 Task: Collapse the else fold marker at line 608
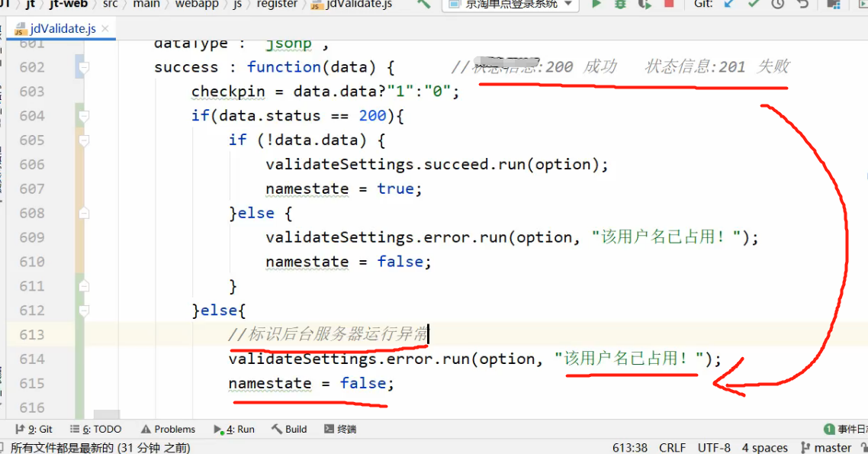coord(84,213)
